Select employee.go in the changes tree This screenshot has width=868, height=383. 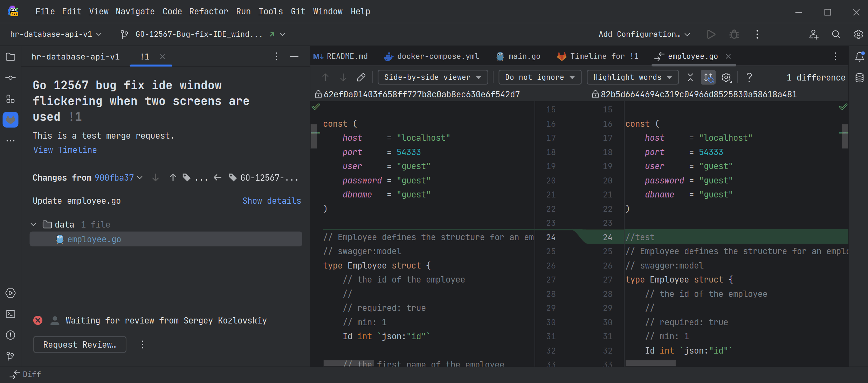(x=94, y=239)
